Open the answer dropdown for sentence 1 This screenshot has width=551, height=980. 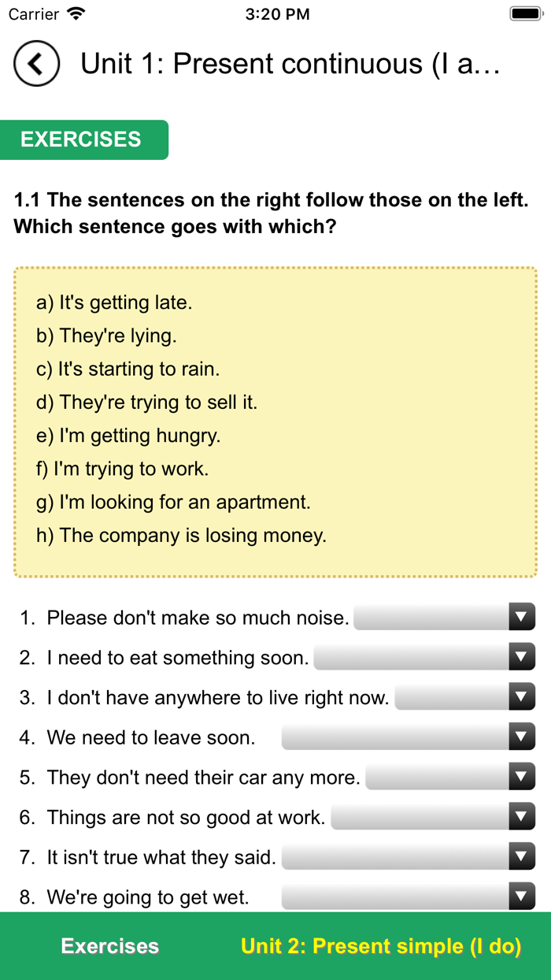(520, 617)
